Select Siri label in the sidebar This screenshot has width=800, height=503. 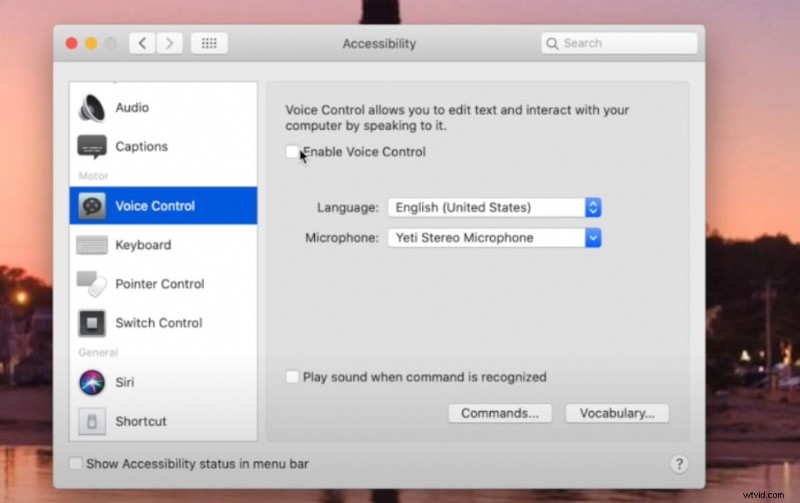pos(124,382)
